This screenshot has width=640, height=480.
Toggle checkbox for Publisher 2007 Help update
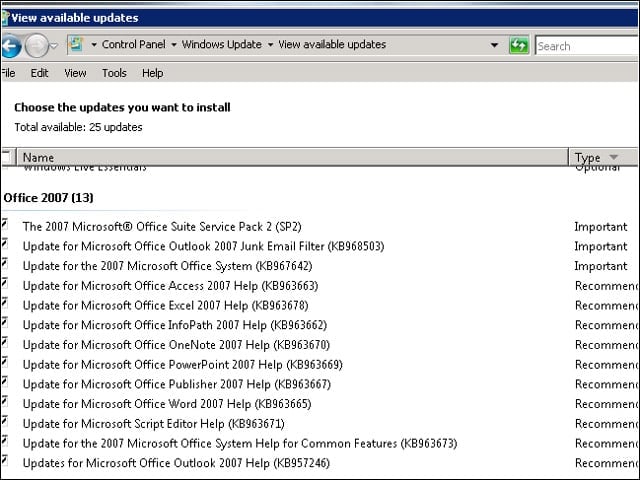click(x=5, y=381)
